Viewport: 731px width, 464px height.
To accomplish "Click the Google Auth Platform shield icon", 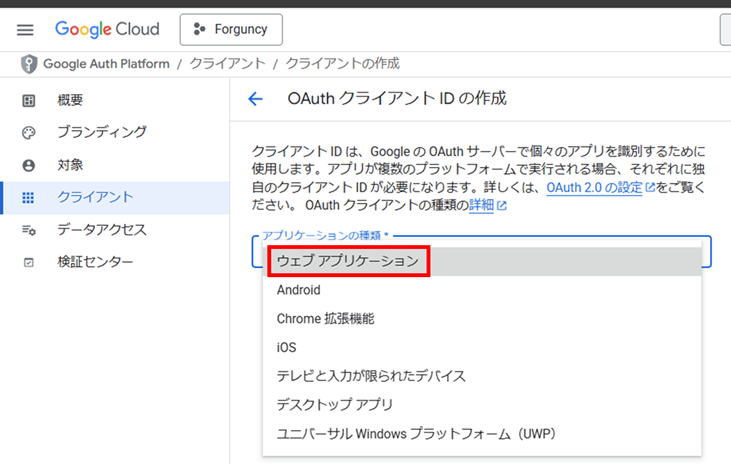I will (29, 64).
